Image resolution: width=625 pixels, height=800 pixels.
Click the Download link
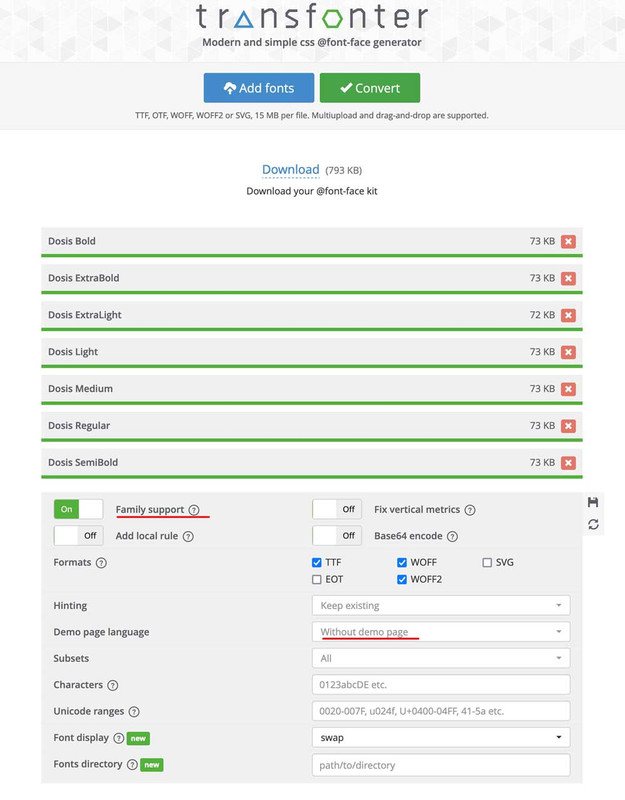(x=290, y=169)
